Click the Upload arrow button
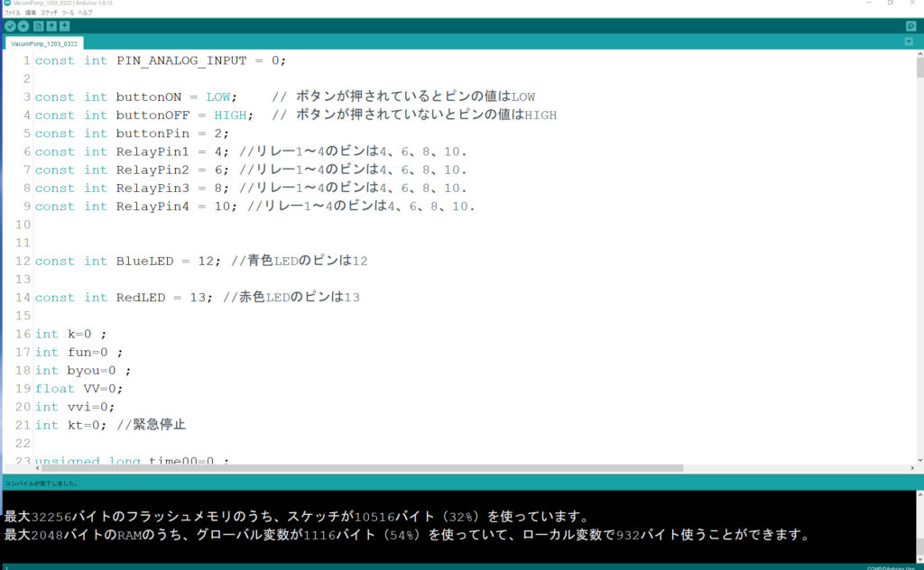924x570 pixels. click(x=23, y=26)
